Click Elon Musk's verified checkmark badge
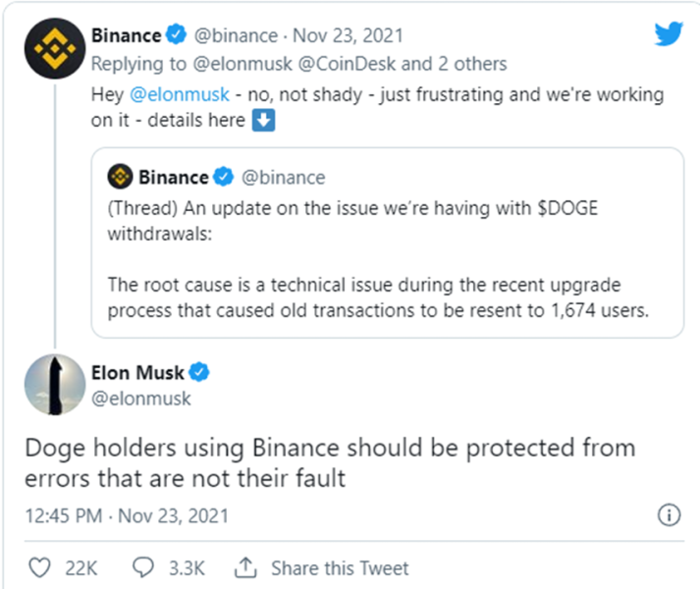The height and width of the screenshot is (589, 700). (200, 373)
